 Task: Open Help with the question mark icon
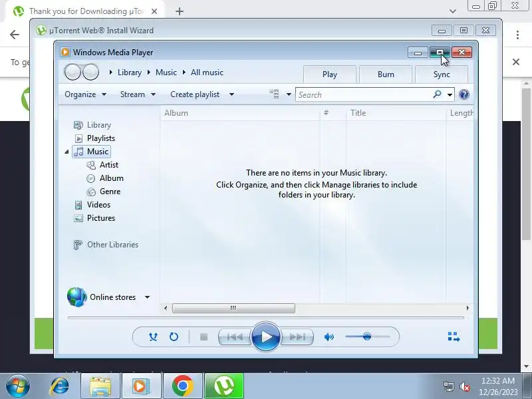pyautogui.click(x=464, y=94)
